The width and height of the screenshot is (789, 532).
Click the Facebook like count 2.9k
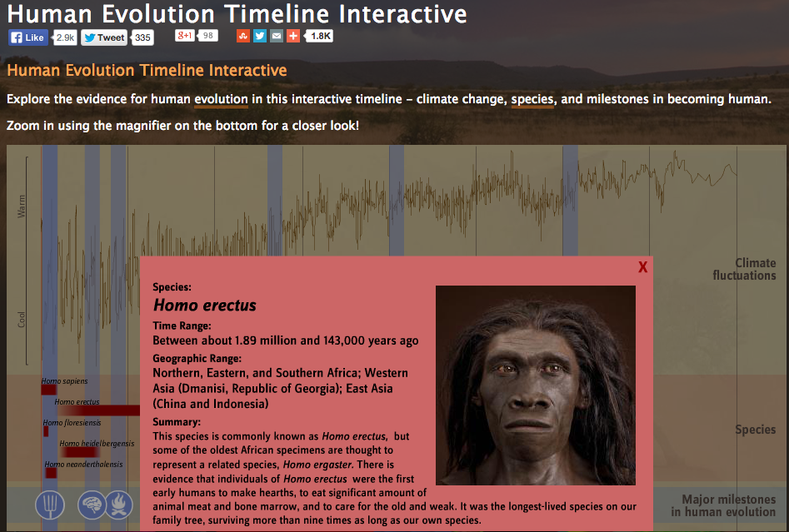click(x=66, y=37)
